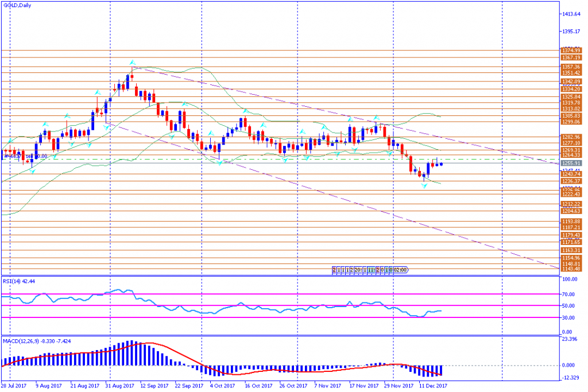Screen dimensions: 588x392
Task: Click the last blue candlestick on the chart
Action: tap(442, 164)
